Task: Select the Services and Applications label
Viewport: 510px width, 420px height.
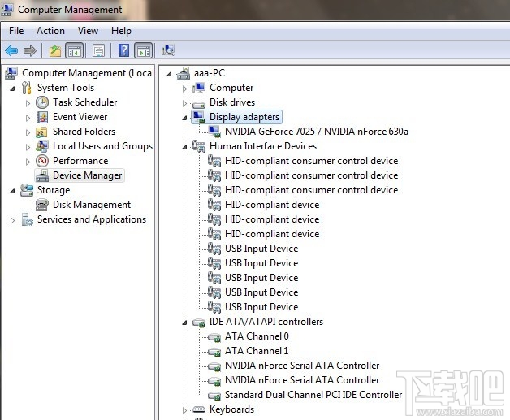Action: tap(92, 219)
